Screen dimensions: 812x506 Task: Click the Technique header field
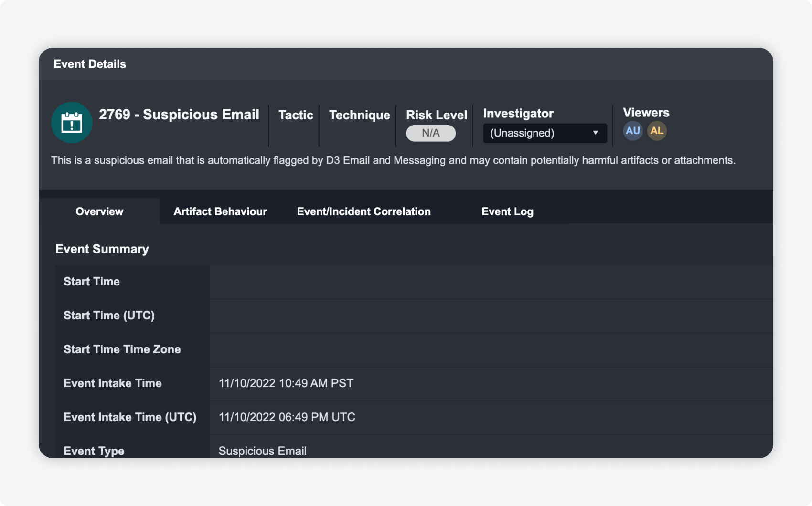click(x=359, y=115)
